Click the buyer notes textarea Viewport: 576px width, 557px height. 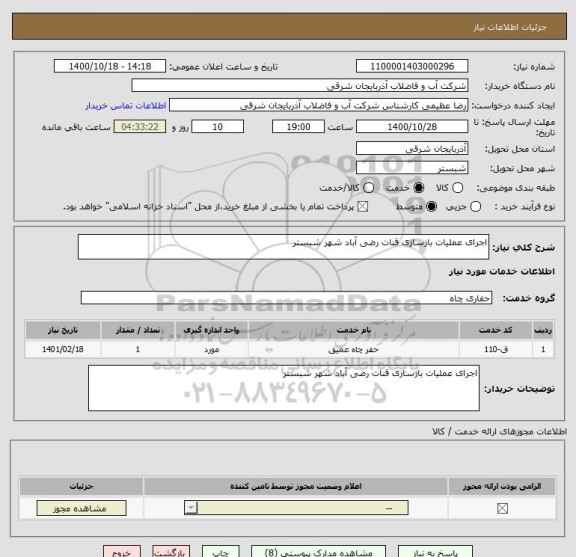pos(284,388)
